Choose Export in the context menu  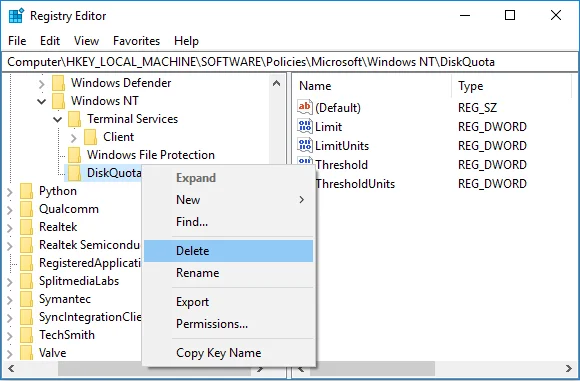point(229,302)
